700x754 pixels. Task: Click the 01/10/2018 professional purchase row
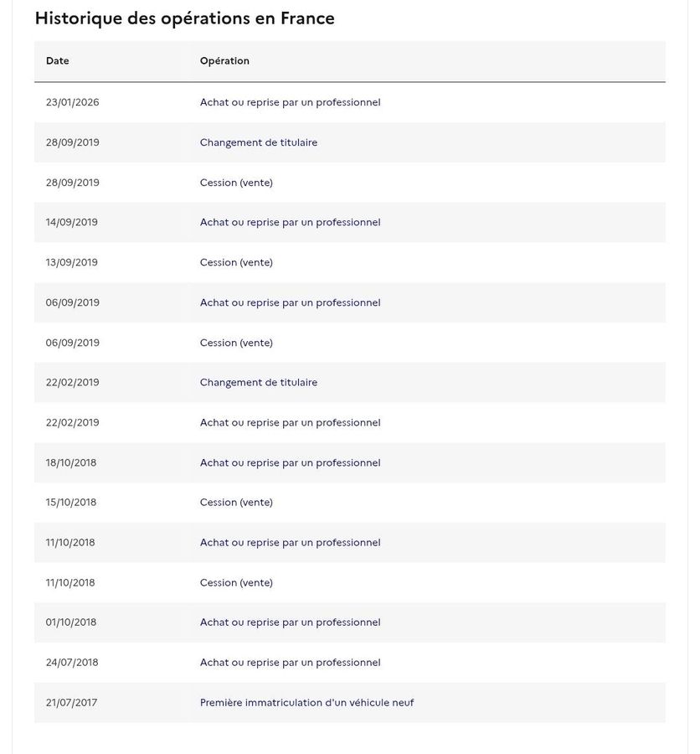pos(350,622)
